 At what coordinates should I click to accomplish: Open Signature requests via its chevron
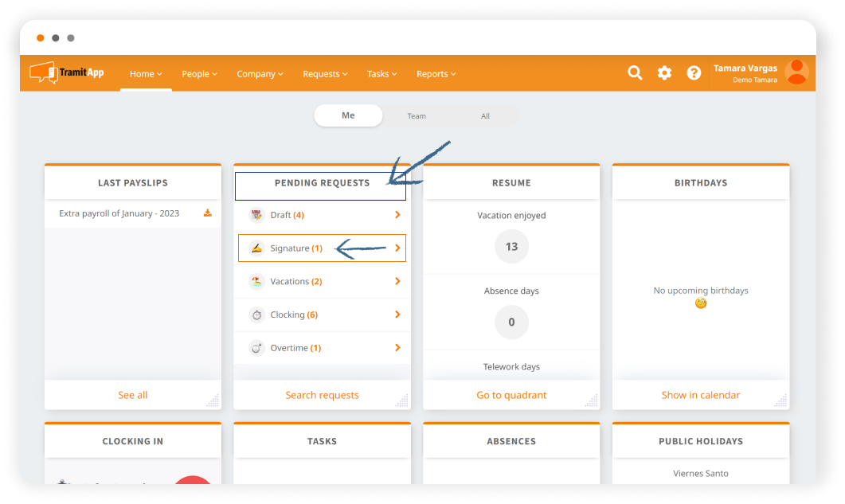tap(397, 248)
